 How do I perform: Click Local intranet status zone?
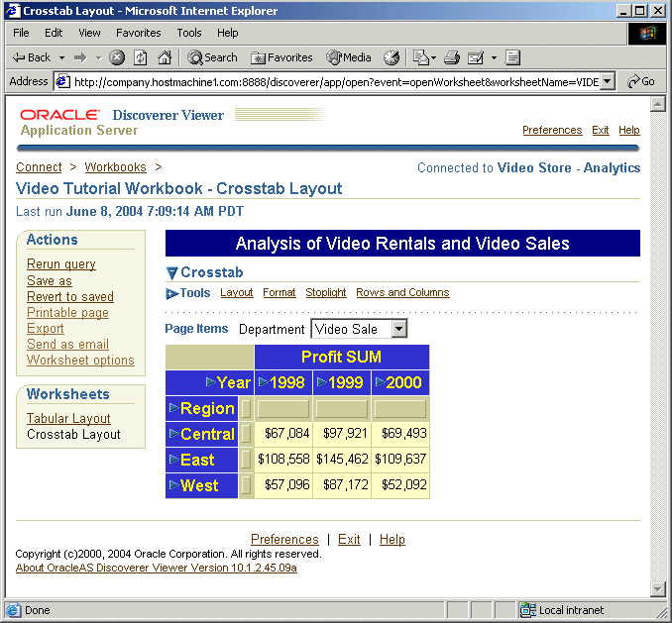click(562, 610)
